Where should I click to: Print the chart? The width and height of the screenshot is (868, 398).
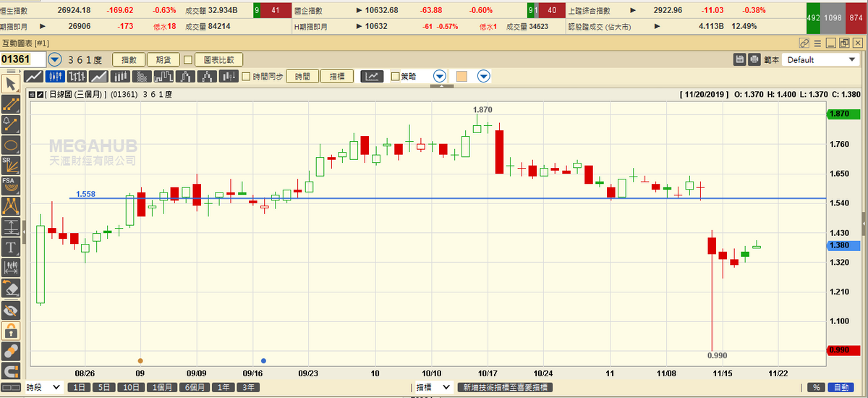pos(754,59)
